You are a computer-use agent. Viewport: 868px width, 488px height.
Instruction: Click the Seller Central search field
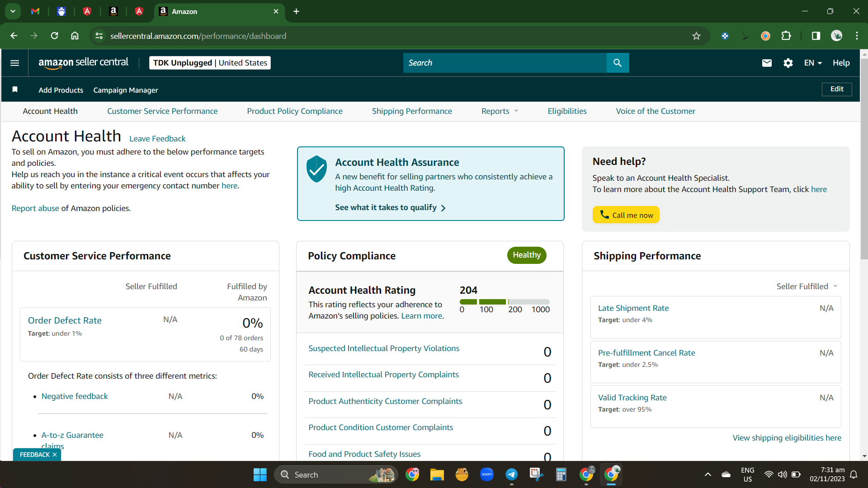[505, 63]
